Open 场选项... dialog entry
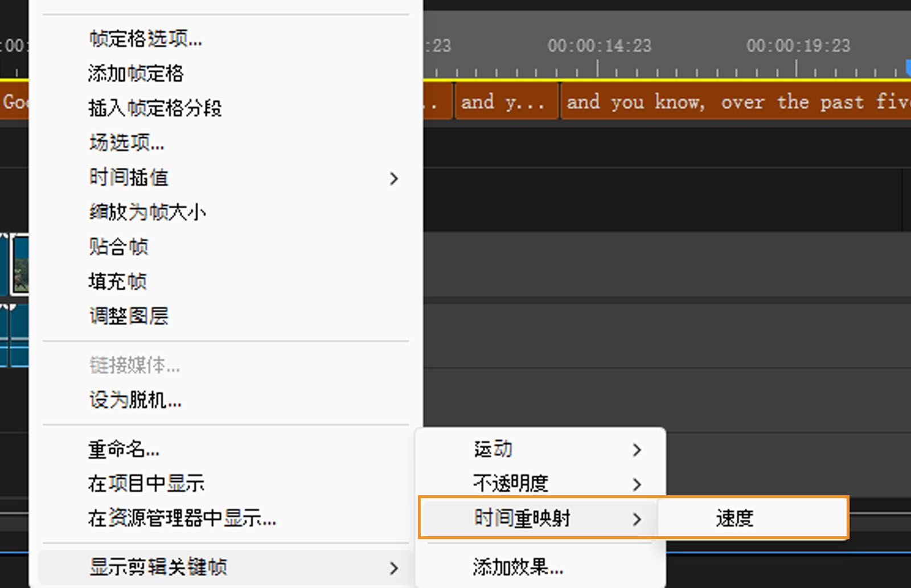The height and width of the screenshot is (588, 911). 226,143
